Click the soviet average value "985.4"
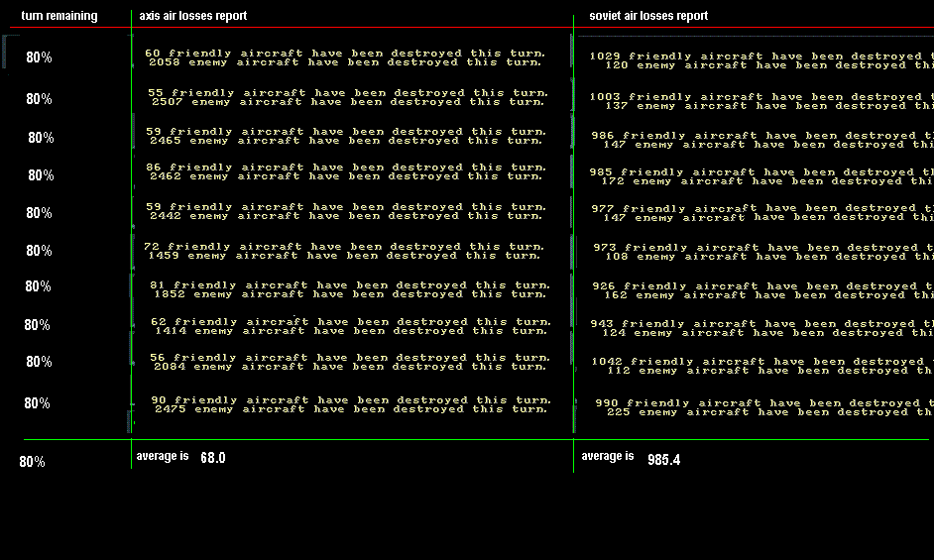This screenshot has height=560, width=934. click(x=663, y=459)
